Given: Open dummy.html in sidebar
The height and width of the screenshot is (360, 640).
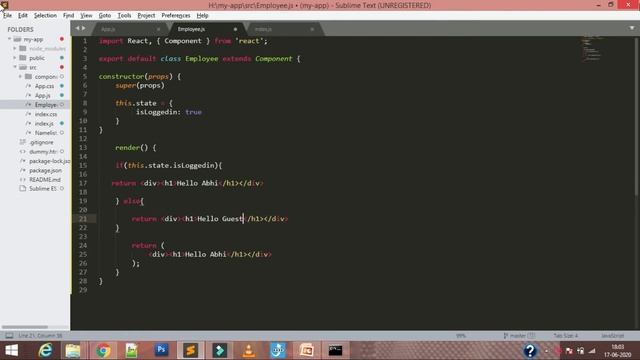Looking at the screenshot, I should coord(43,151).
